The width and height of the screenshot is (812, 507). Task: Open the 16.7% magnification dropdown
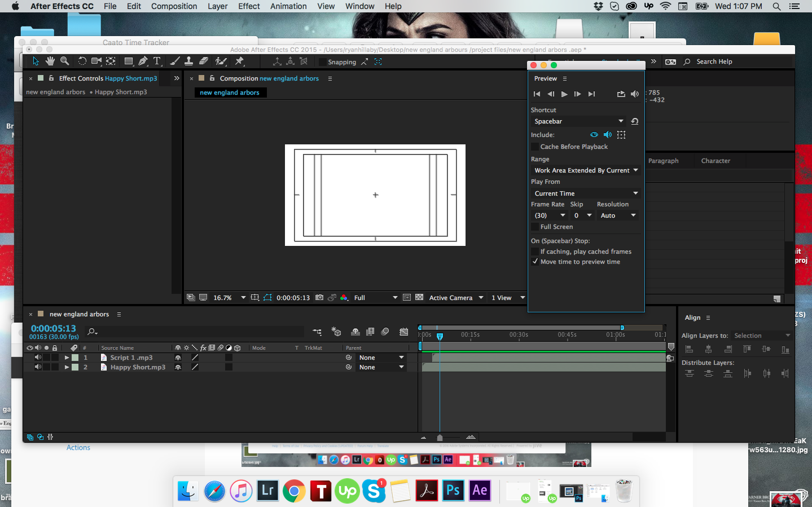pyautogui.click(x=229, y=298)
